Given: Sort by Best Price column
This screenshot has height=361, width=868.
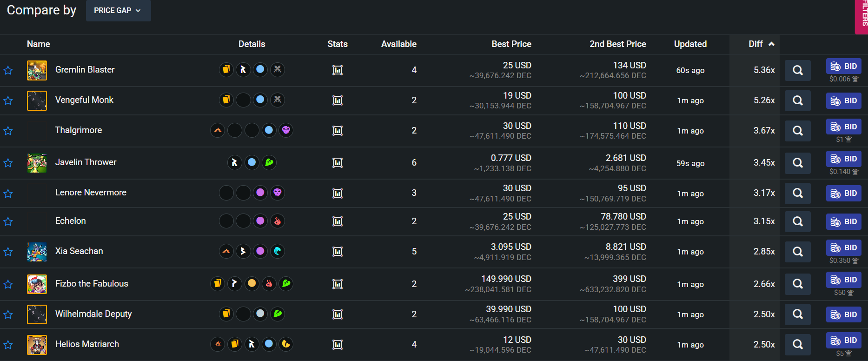Looking at the screenshot, I should pyautogui.click(x=511, y=44).
